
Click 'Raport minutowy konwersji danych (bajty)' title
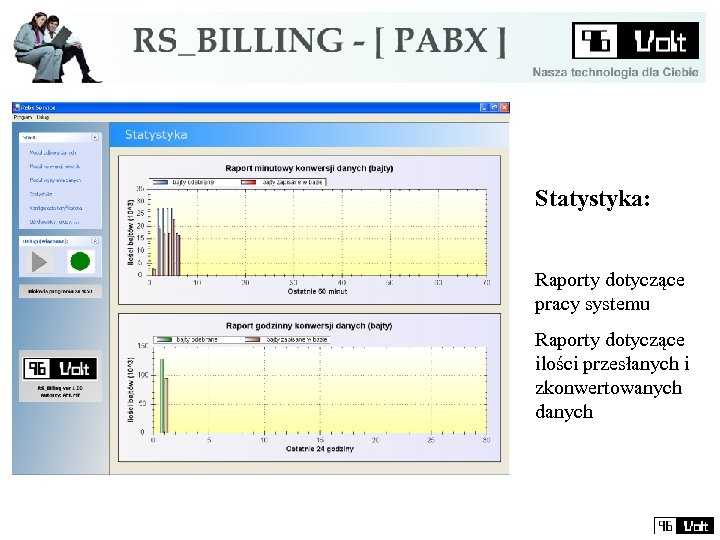click(x=309, y=168)
